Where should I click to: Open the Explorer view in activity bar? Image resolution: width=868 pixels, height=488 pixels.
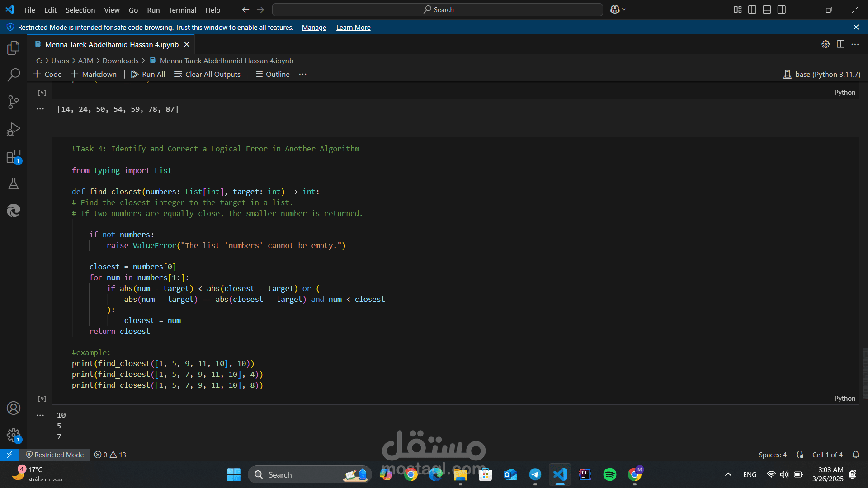click(14, 48)
